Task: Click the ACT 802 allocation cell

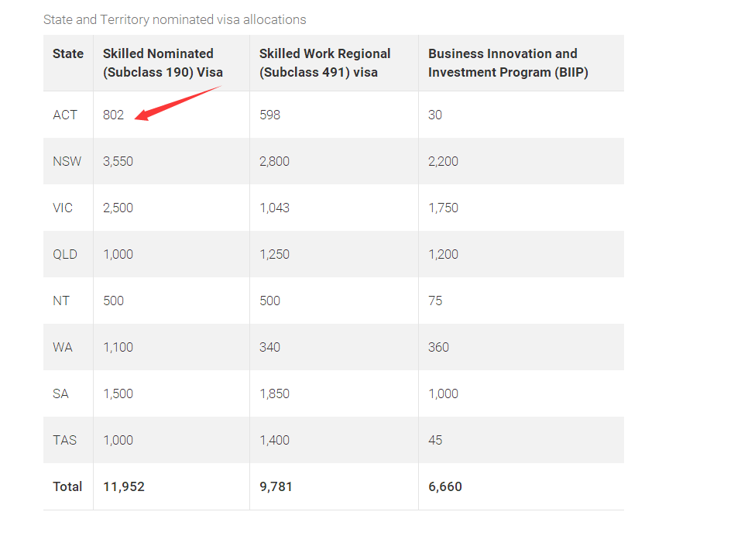Action: point(113,115)
